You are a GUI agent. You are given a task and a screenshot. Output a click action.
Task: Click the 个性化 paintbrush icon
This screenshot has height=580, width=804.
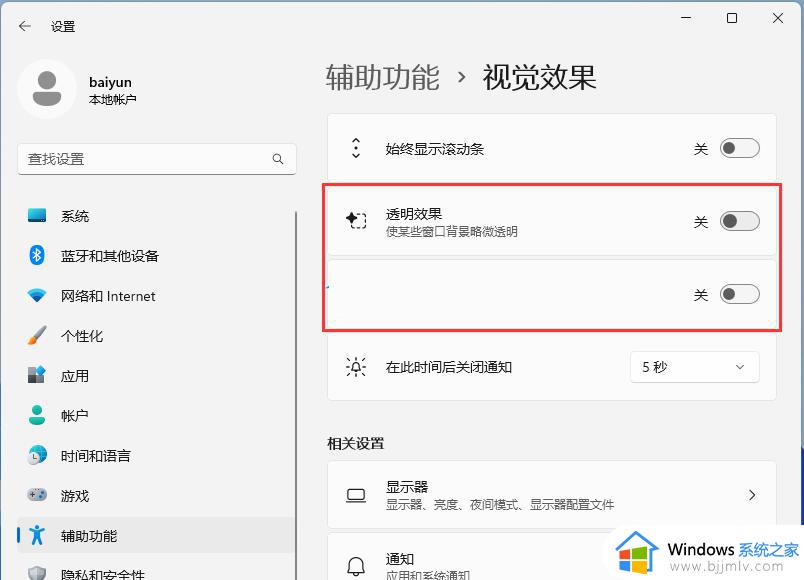[x=37, y=335]
